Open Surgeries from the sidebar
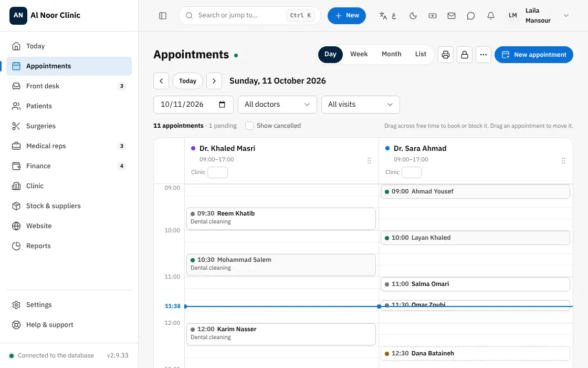Image resolution: width=588 pixels, height=368 pixels. pyautogui.click(x=69, y=126)
